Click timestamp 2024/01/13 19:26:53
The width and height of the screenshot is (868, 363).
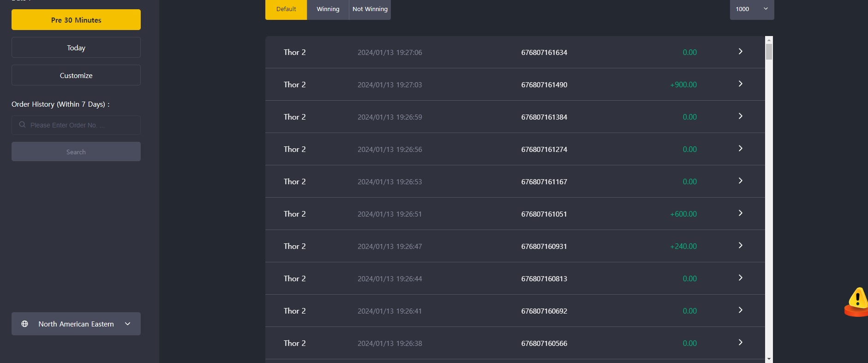click(x=390, y=182)
